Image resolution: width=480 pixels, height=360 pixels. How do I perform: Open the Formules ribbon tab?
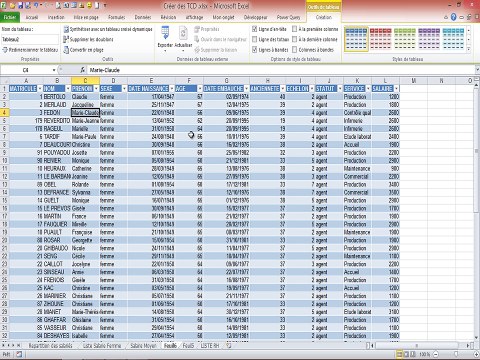[x=116, y=17]
